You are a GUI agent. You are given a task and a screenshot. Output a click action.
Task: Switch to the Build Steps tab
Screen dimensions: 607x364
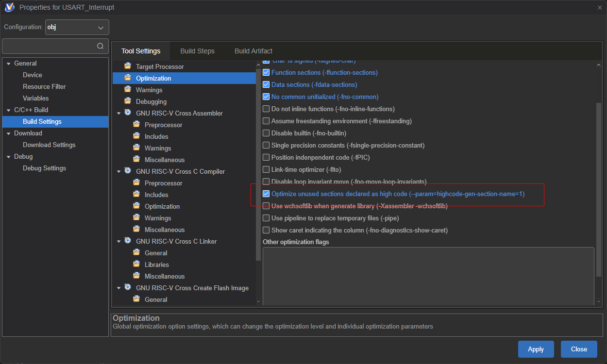197,51
